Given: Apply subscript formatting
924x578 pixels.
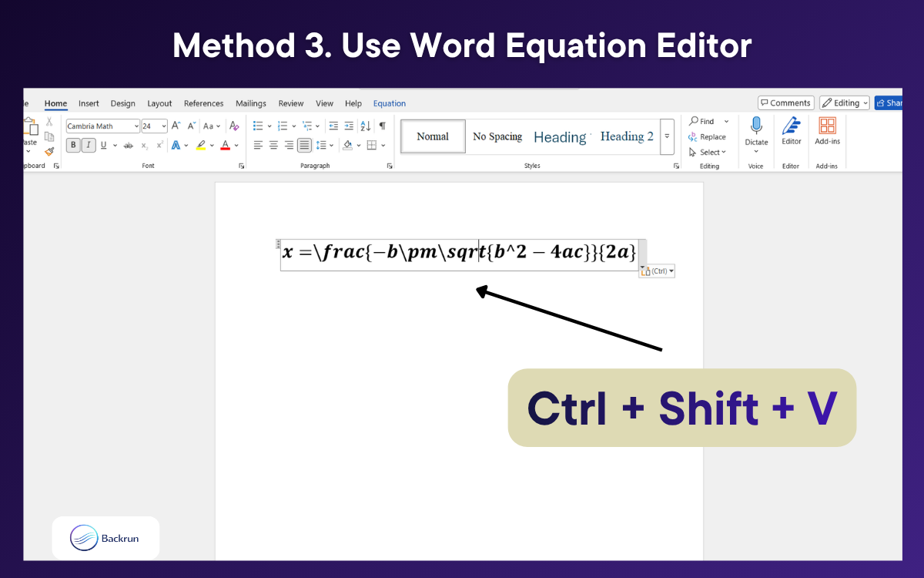Looking at the screenshot, I should point(145,145).
